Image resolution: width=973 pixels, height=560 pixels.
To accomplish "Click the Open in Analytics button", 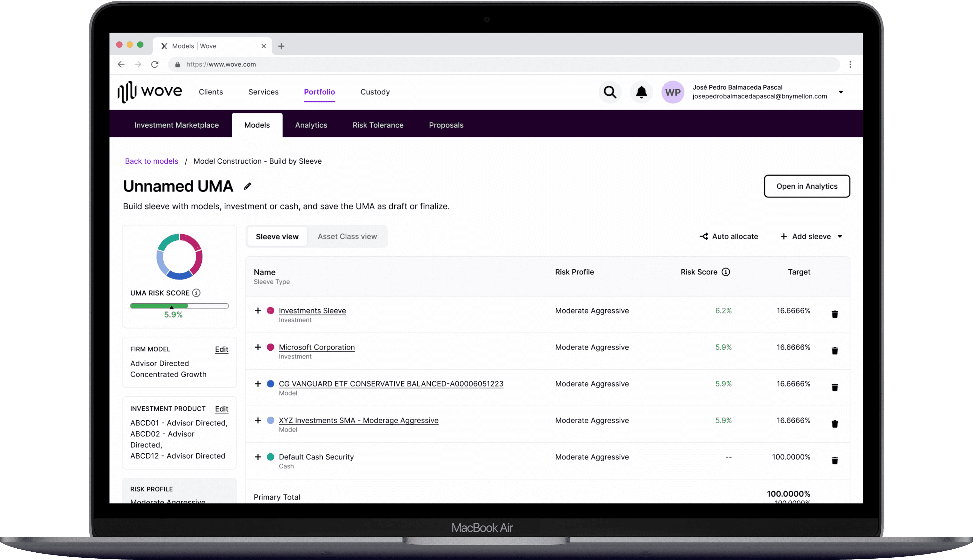I will coord(806,187).
